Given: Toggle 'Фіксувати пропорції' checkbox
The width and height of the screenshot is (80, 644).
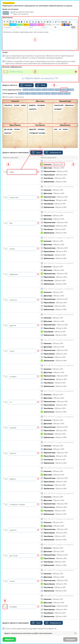Looking at the screenshot, I should pyautogui.click(x=4, y=97).
